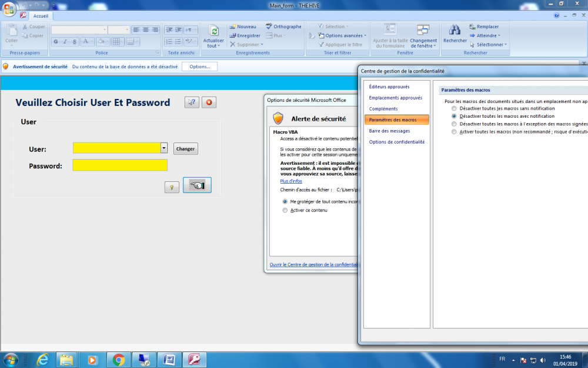Open Options de confidentialité section
Screen dimensions: 588x368
(397, 142)
